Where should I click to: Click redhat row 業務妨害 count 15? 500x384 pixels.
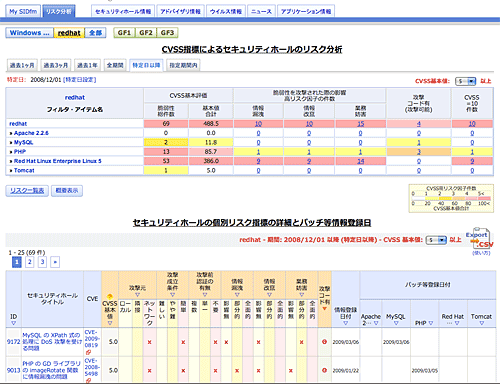click(x=361, y=124)
